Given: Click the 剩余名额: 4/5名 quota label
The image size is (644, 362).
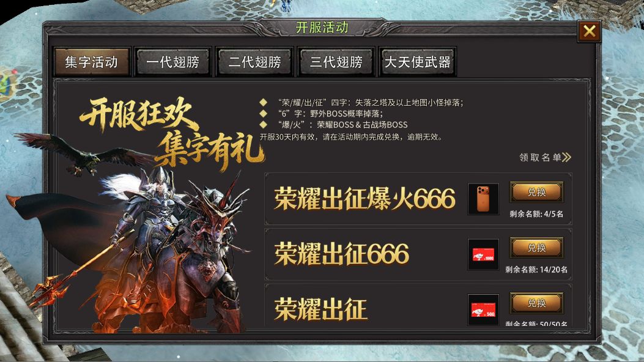Looking at the screenshot, I should [536, 214].
